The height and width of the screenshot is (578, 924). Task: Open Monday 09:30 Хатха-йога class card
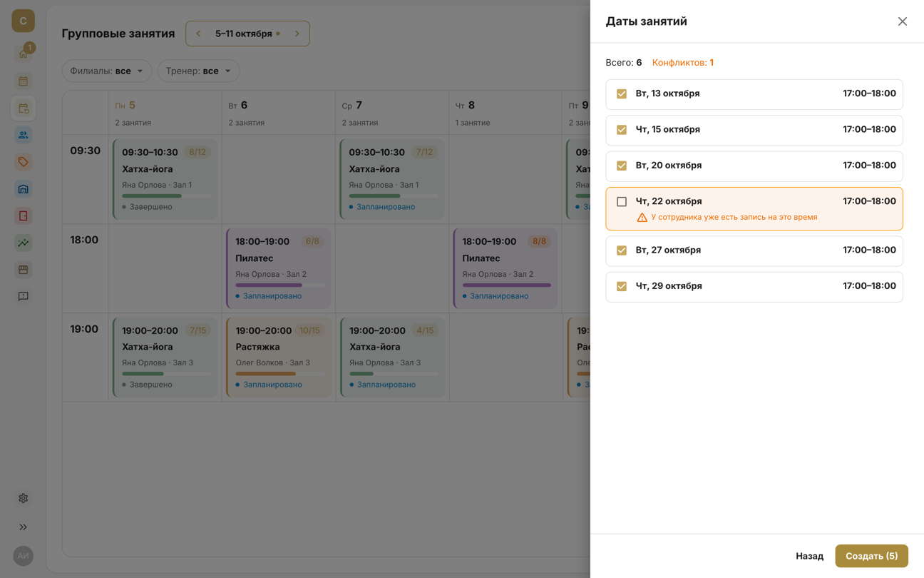165,179
